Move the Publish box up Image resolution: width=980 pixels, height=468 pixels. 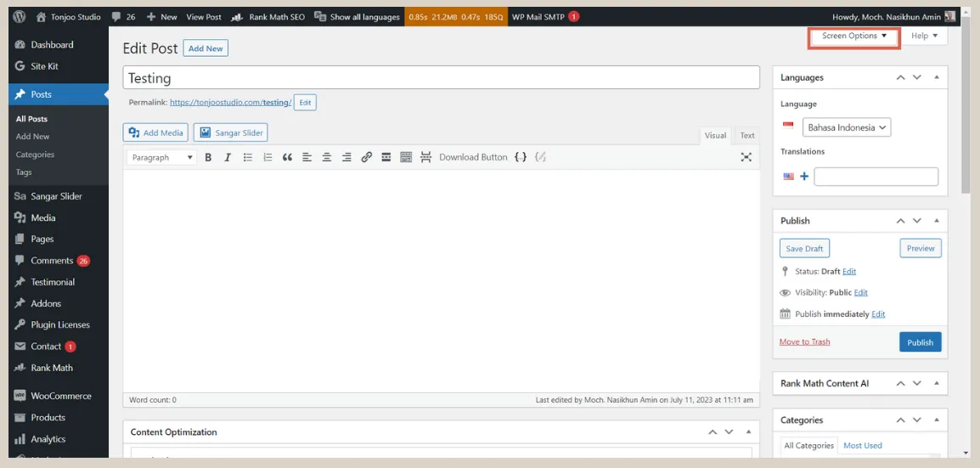pyautogui.click(x=900, y=221)
